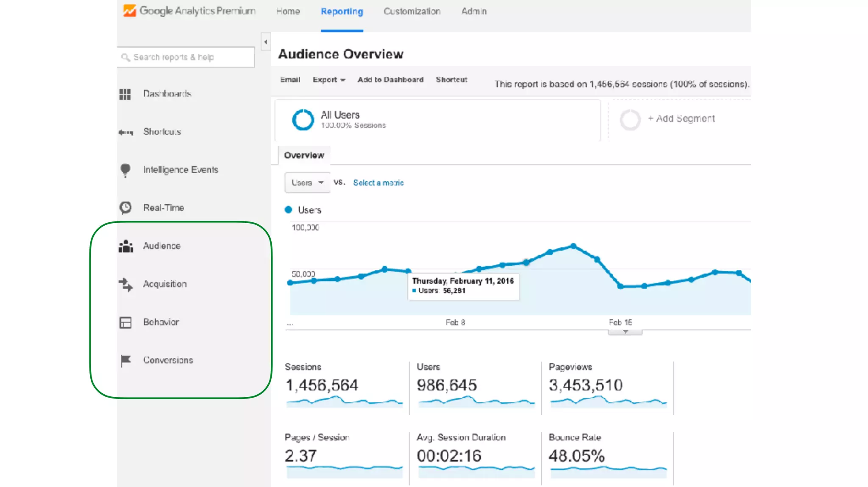Viewport: 868px width, 487px height.
Task: Open the Admin tab
Action: pyautogui.click(x=474, y=11)
